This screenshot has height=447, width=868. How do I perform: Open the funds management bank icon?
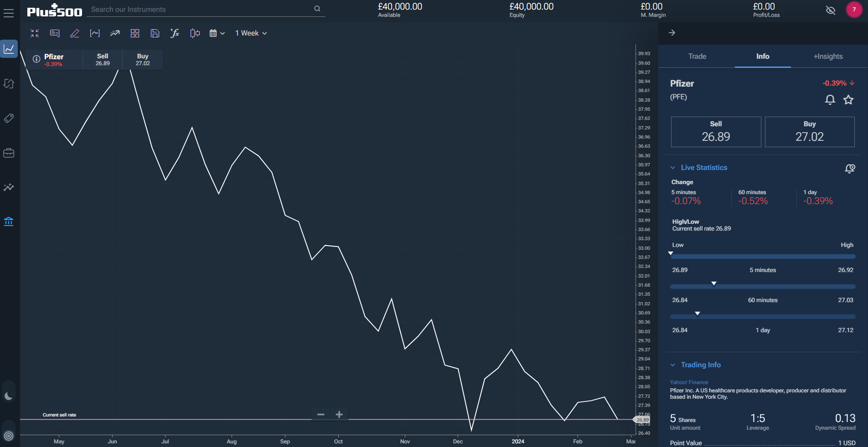[9, 221]
